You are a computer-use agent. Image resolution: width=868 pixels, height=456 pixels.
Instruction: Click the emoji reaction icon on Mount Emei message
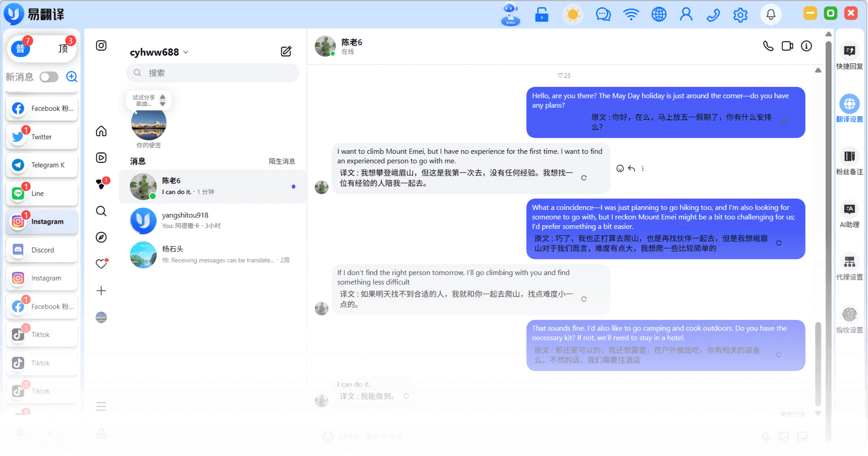pyautogui.click(x=620, y=169)
